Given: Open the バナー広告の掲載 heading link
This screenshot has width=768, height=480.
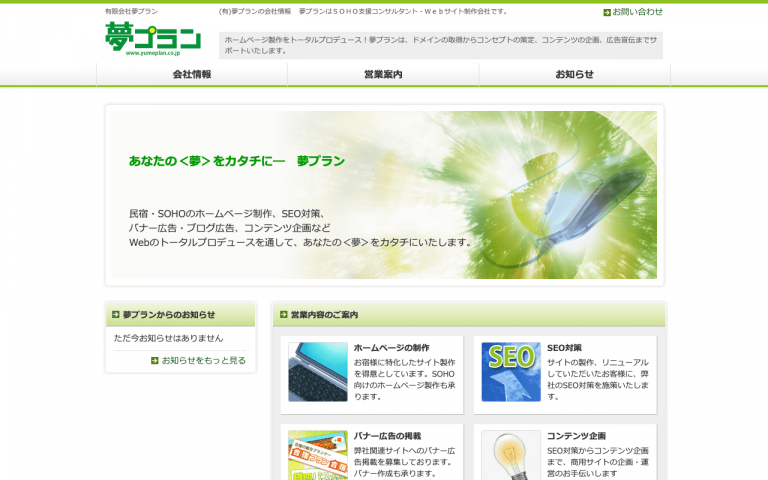Looking at the screenshot, I should click(x=387, y=436).
